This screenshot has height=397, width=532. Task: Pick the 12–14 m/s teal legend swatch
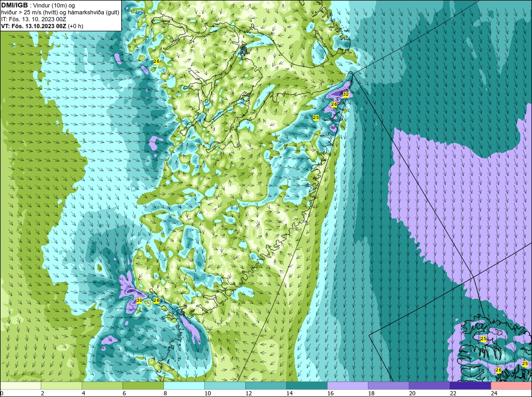pos(265,386)
